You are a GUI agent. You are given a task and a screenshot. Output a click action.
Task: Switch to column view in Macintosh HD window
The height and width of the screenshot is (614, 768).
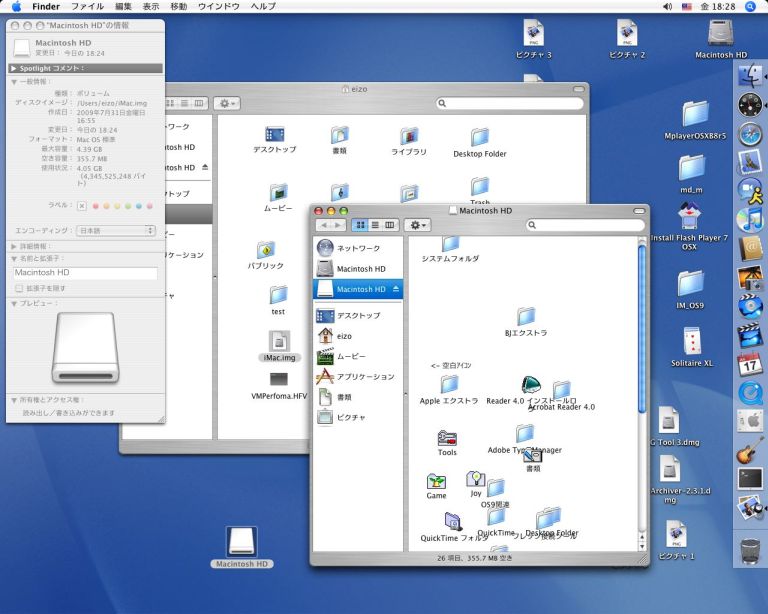[x=390, y=225]
